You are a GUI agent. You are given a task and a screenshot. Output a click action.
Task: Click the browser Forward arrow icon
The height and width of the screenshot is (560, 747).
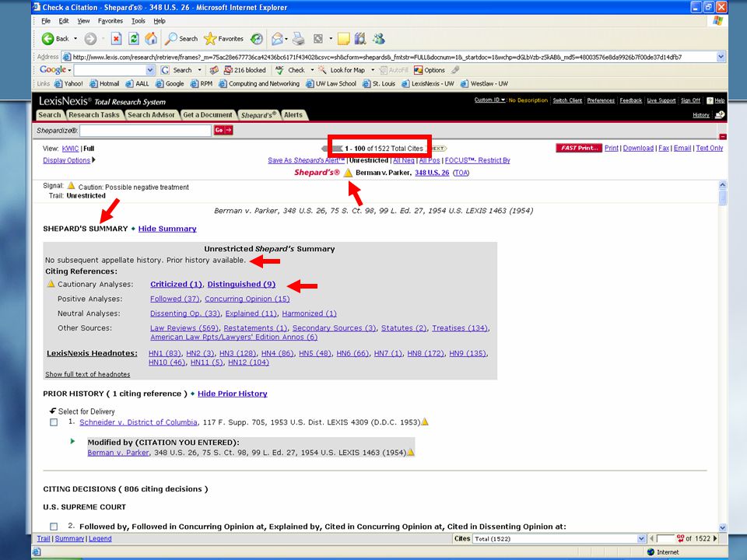click(x=90, y=39)
